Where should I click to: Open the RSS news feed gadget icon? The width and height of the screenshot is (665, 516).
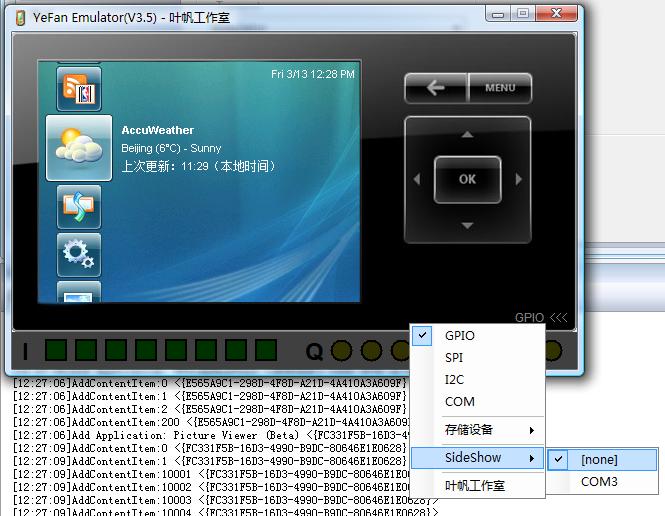point(79,89)
